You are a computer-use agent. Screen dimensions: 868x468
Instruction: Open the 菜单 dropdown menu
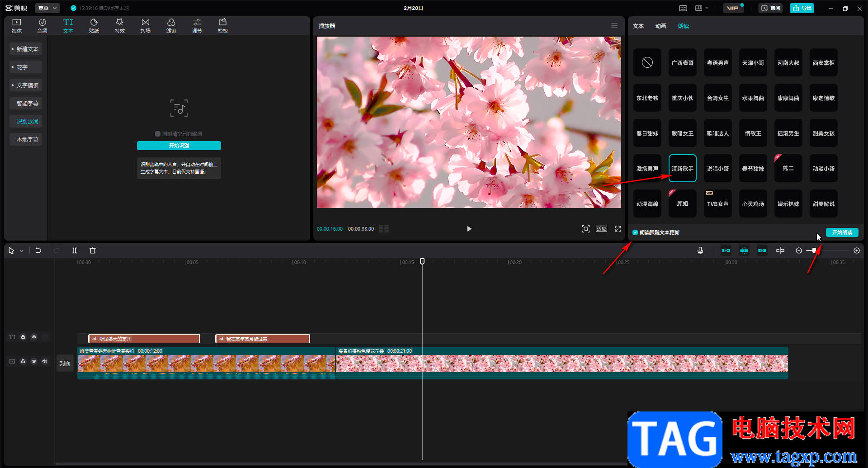pyautogui.click(x=47, y=8)
